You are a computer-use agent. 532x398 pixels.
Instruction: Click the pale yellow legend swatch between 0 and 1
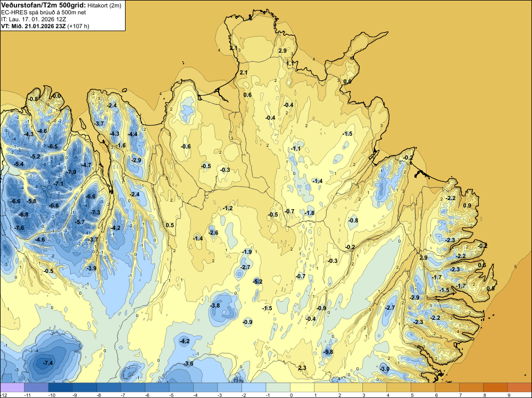tap(302, 387)
